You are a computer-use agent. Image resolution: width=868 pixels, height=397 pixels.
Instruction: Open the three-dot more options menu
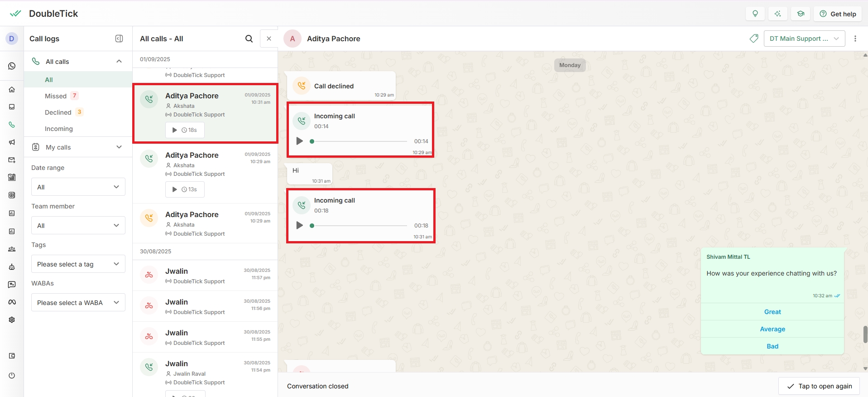click(x=855, y=39)
